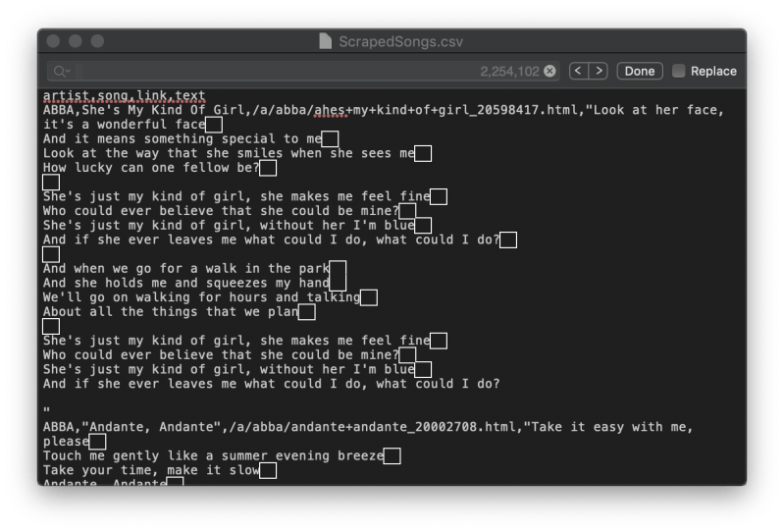Clear the search field with the X icon
The image size is (784, 532).
coord(549,71)
